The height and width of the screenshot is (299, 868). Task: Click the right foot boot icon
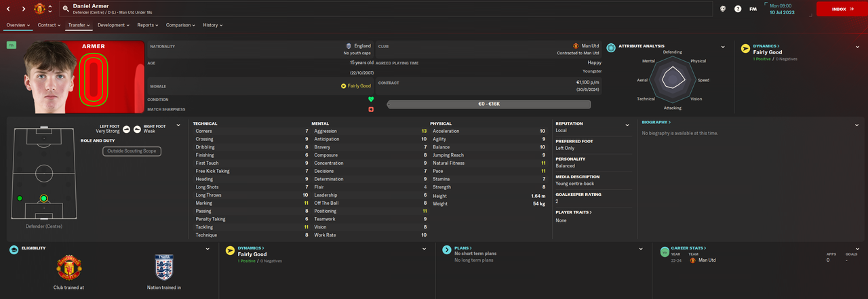[x=137, y=129]
